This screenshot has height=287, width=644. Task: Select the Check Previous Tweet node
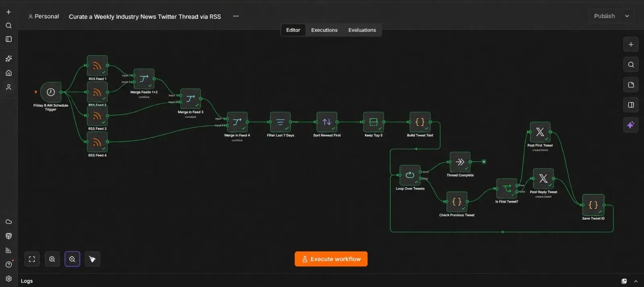pos(456,202)
